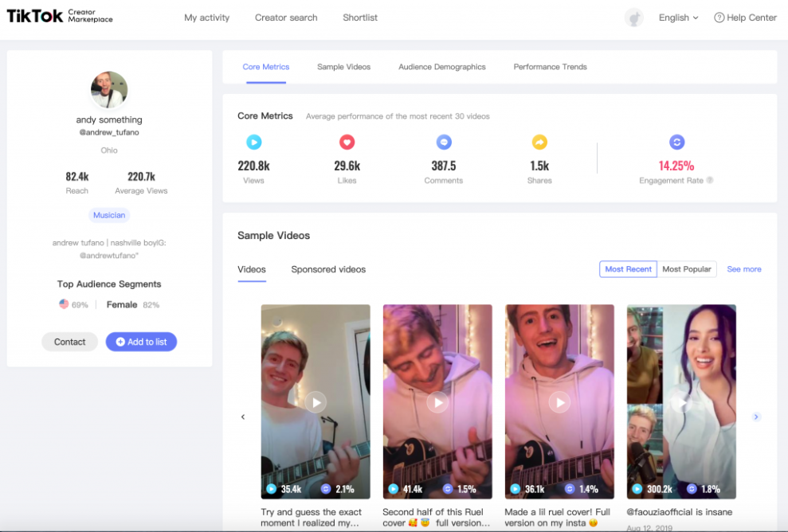
Task: Click the engagement icon beside 1.5%
Action: pyautogui.click(x=448, y=489)
